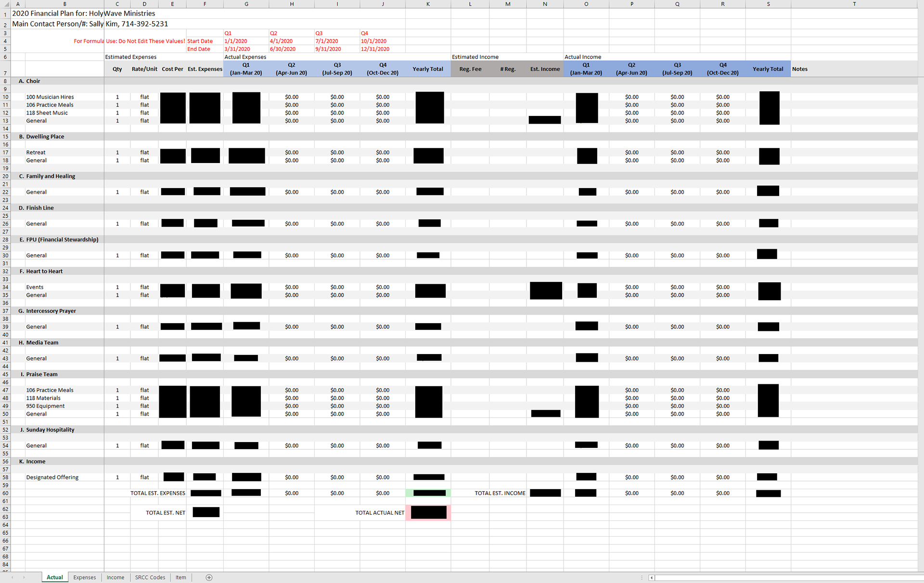The width and height of the screenshot is (924, 583).
Task: Select the Rate/Unit column label
Action: point(144,69)
